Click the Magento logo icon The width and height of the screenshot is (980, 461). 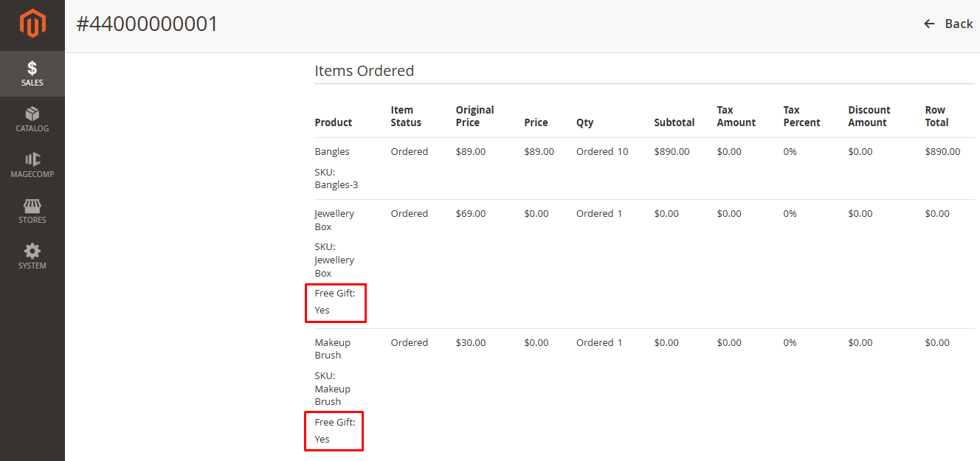point(32,24)
